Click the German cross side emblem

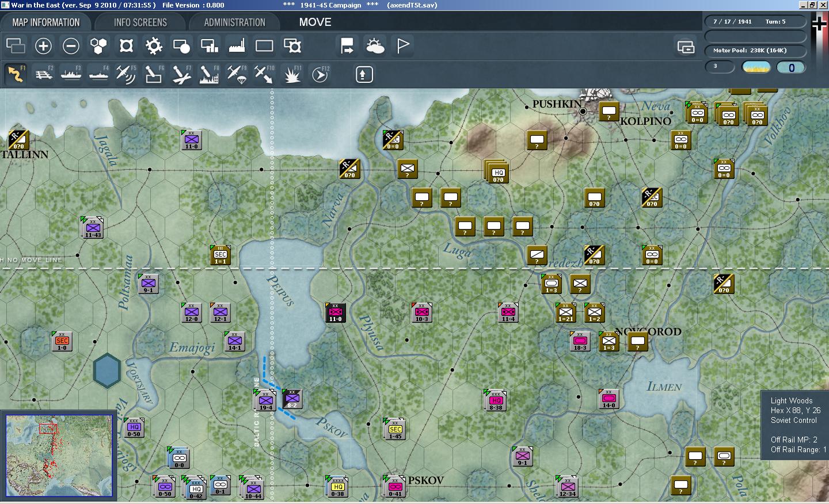coord(819,24)
